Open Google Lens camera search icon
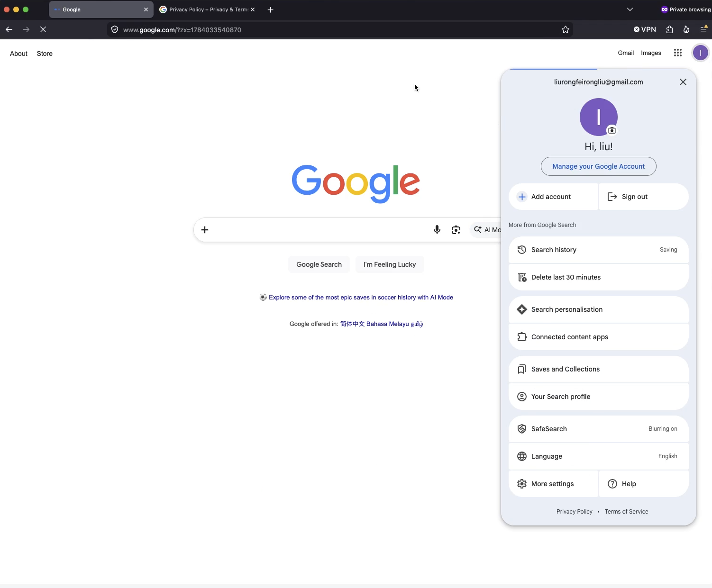The height and width of the screenshot is (588, 712). (456, 230)
